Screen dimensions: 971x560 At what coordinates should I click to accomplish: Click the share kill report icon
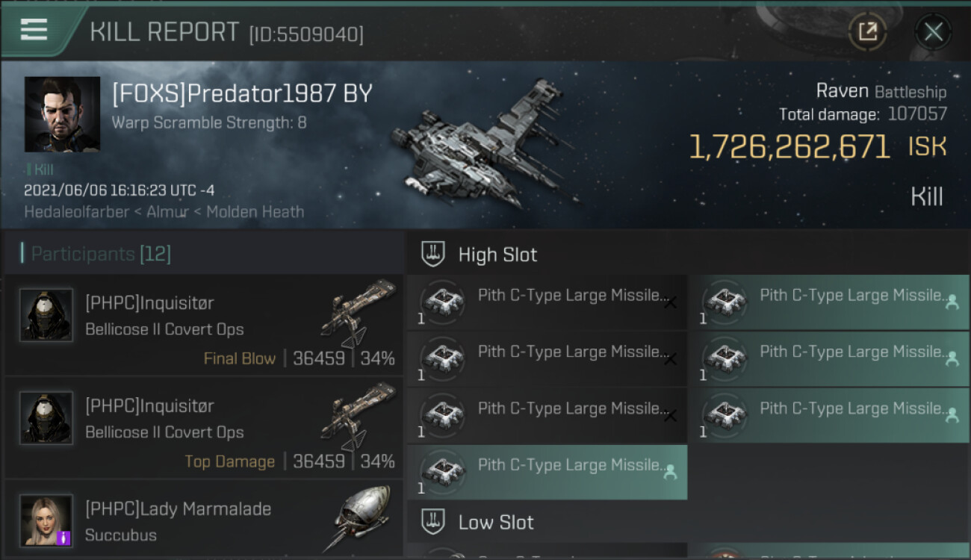(867, 31)
